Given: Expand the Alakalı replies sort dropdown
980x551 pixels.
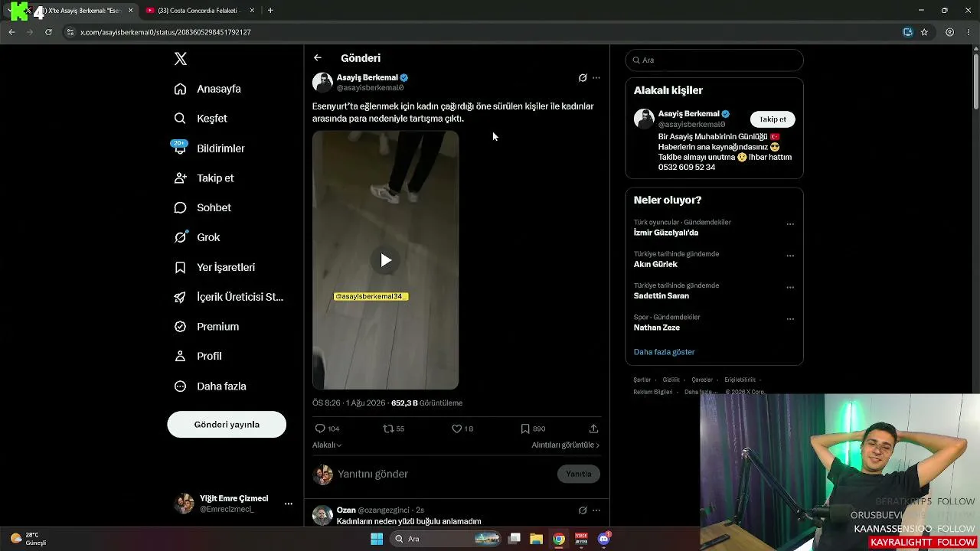Looking at the screenshot, I should tap(327, 445).
